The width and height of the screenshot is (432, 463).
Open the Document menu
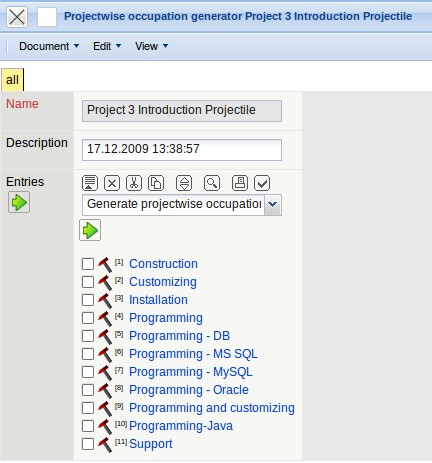pos(49,46)
